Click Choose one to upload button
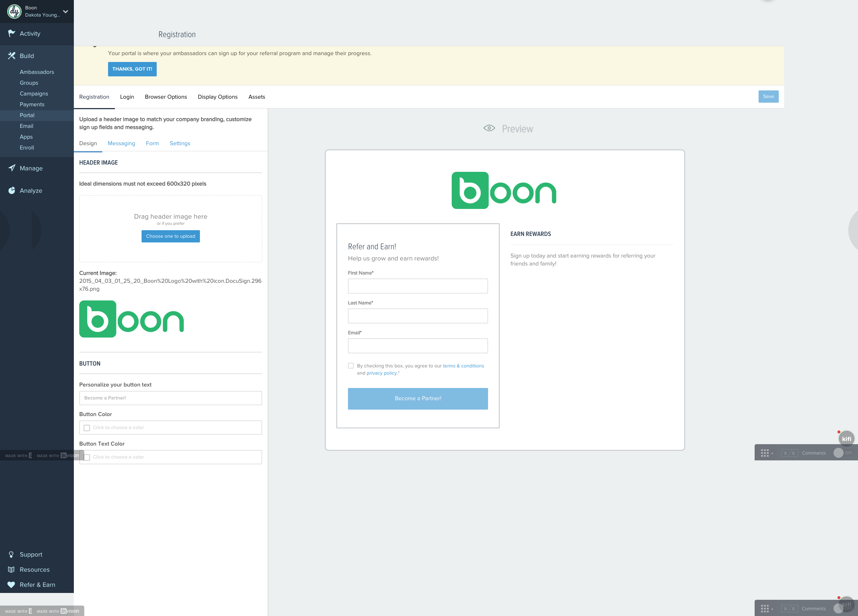This screenshot has width=858, height=616. point(171,236)
